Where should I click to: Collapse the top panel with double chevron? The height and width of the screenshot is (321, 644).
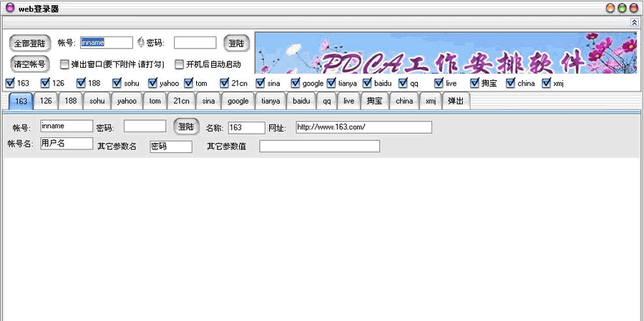(x=634, y=23)
